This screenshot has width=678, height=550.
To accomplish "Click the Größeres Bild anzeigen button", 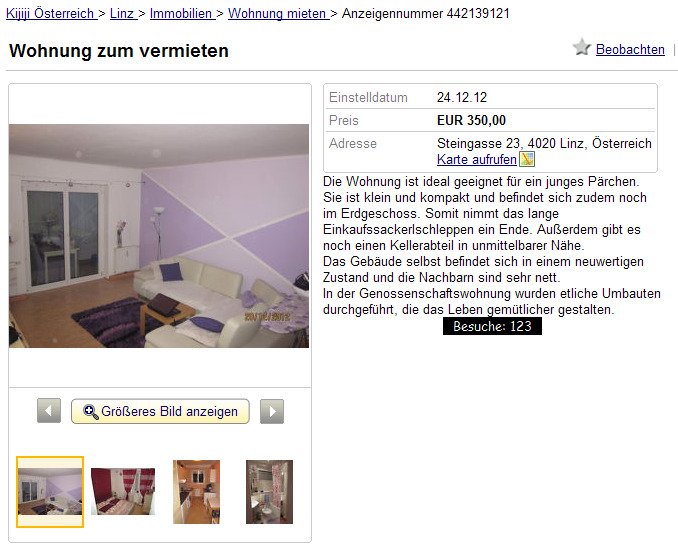I will tap(160, 411).
